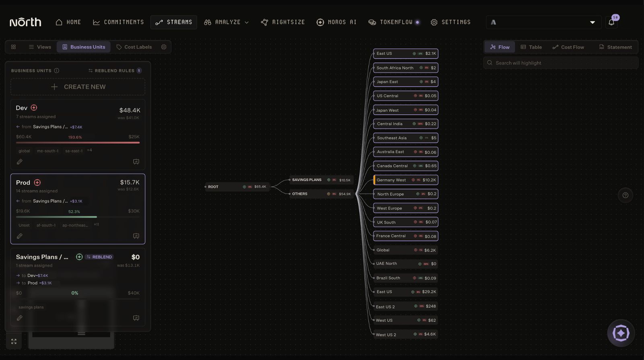The height and width of the screenshot is (360, 644).
Task: Open the chart icon on the Dev card
Action: (136, 162)
